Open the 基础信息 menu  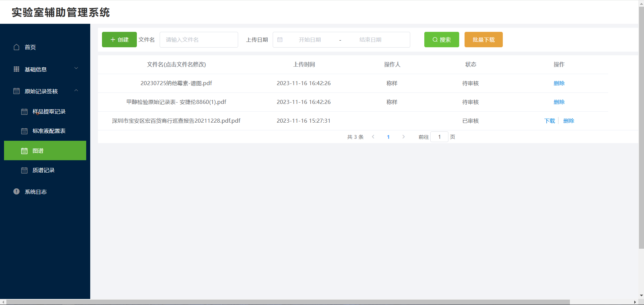coord(45,69)
